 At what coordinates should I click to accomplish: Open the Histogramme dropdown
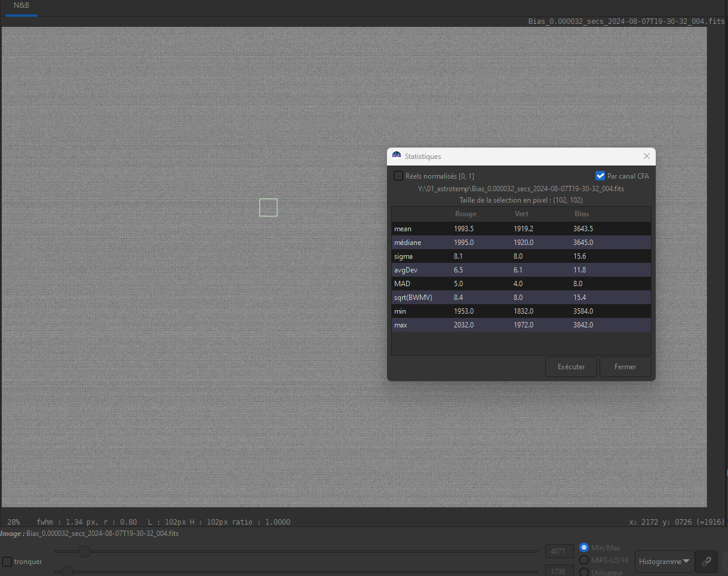point(664,562)
